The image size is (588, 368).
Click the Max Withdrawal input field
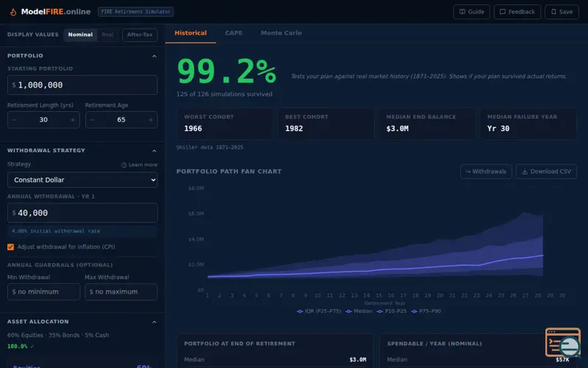coord(121,291)
